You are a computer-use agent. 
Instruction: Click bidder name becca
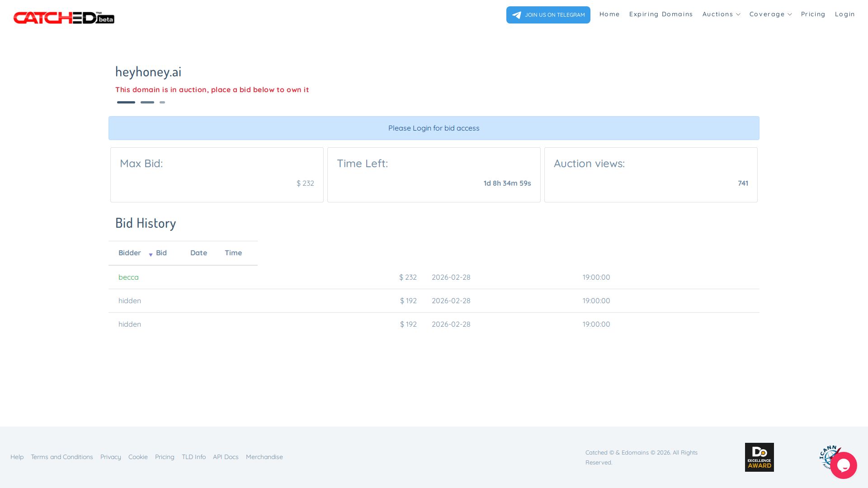click(128, 277)
